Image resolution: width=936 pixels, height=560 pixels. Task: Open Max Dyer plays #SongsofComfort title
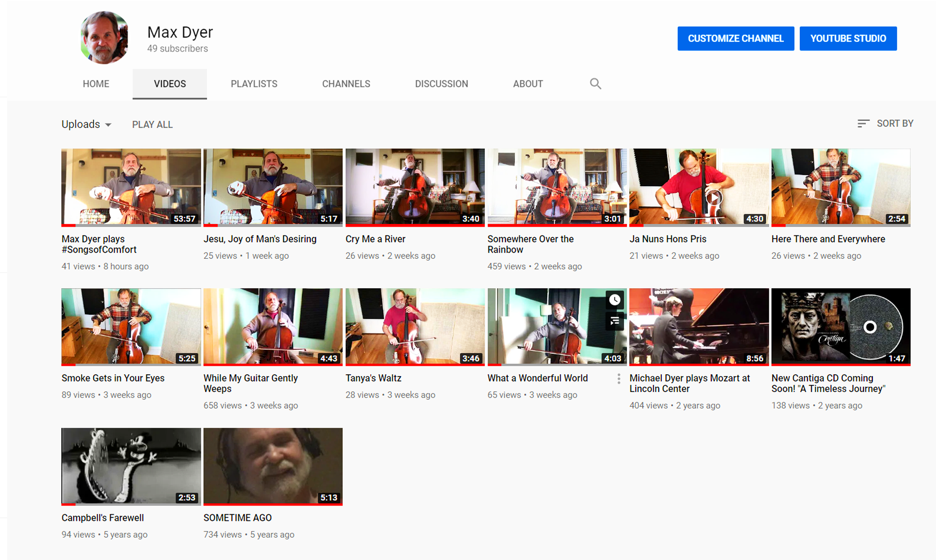pyautogui.click(x=99, y=244)
